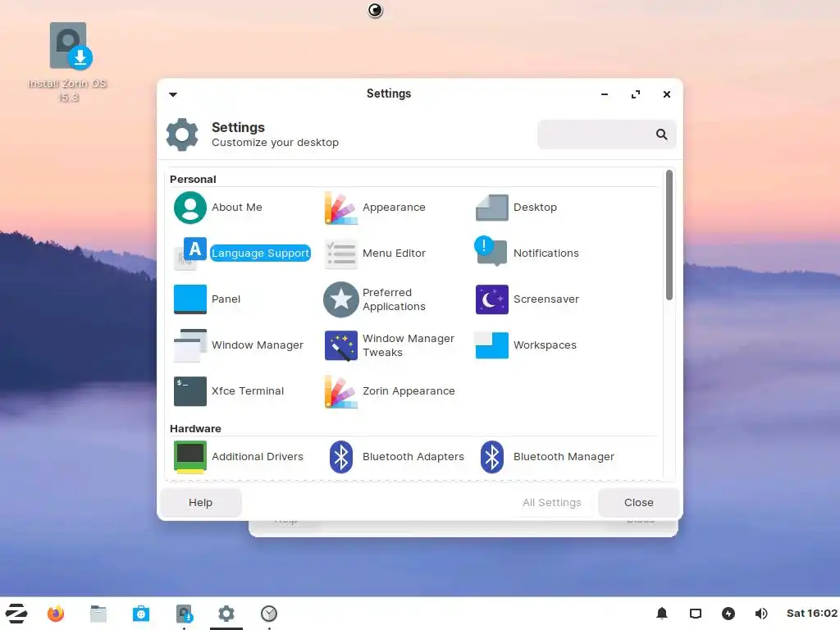Click the clock app icon in taskbar
Image resolution: width=840 pixels, height=630 pixels.
(x=269, y=614)
